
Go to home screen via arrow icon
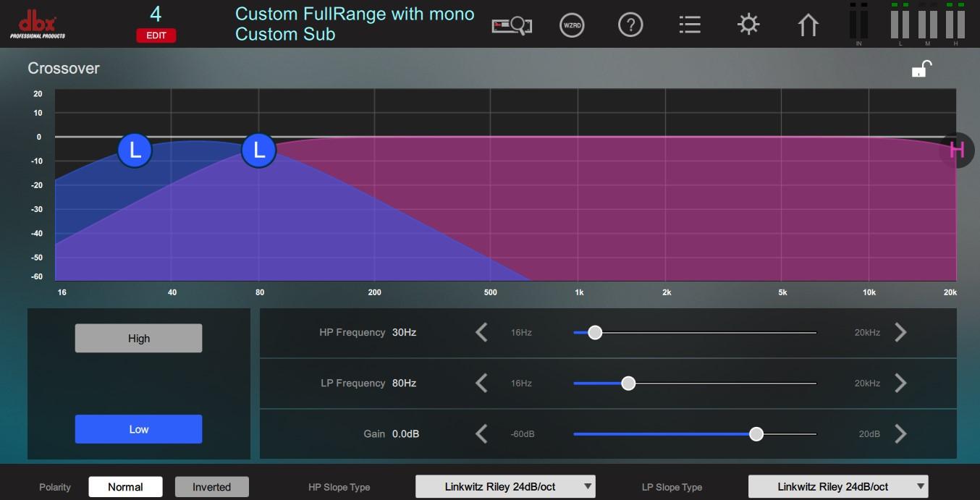808,25
